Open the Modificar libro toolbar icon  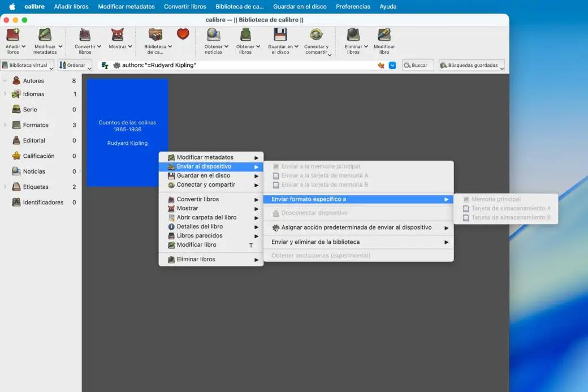pyautogui.click(x=384, y=35)
